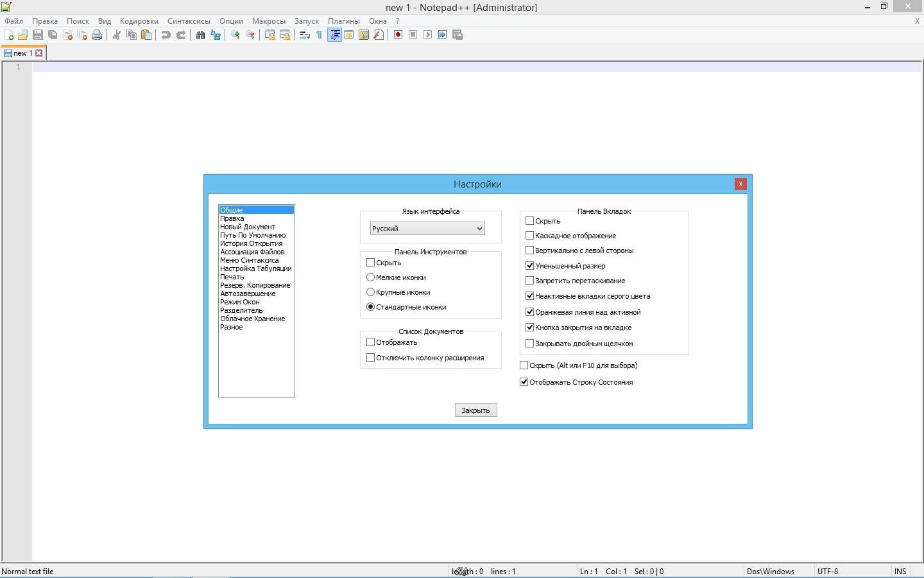Select Автозавершение in settings list

click(248, 293)
